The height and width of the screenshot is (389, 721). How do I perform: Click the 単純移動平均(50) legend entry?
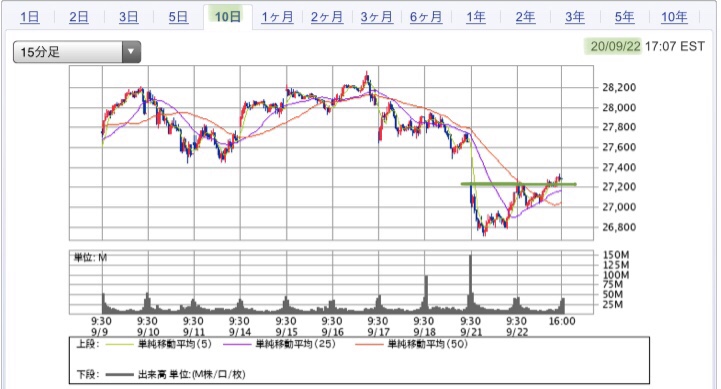[x=428, y=344]
